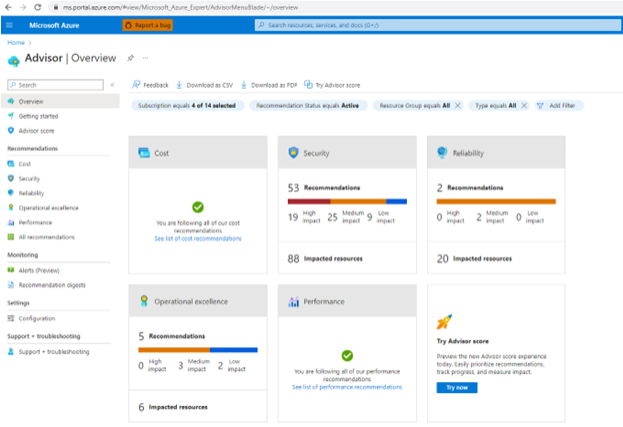The width and height of the screenshot is (623, 427).
Task: Remove the Type filter with its X
Action: (524, 106)
